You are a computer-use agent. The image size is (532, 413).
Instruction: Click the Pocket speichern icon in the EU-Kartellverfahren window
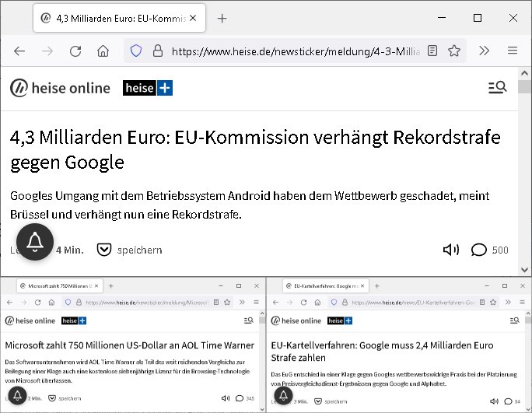tap(318, 401)
